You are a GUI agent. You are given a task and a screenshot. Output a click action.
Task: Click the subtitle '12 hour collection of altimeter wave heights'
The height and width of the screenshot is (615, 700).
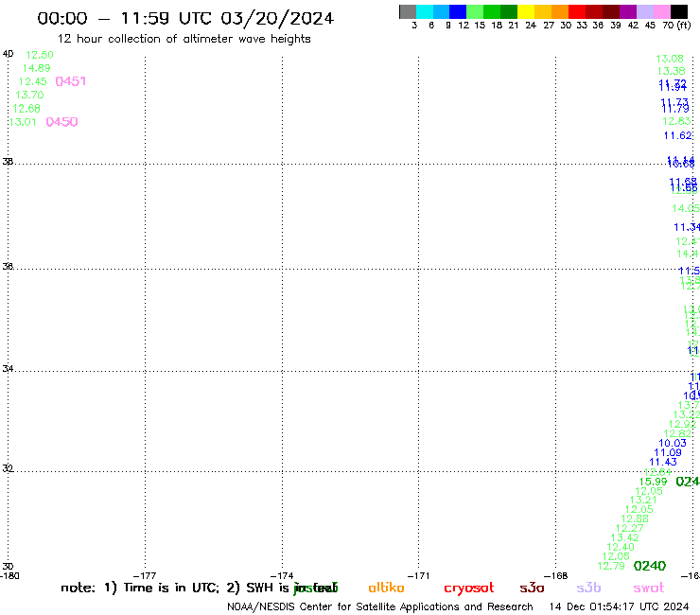point(184,39)
